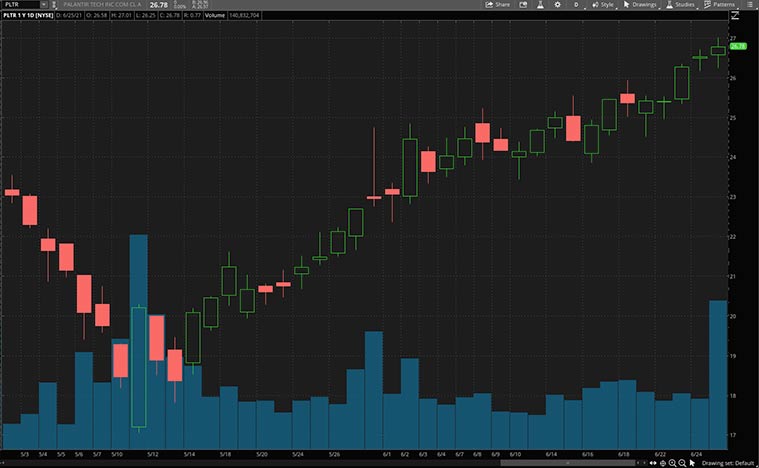Viewport: 759px width, 468px height.
Task: Click the Share button
Action: (x=498, y=4)
